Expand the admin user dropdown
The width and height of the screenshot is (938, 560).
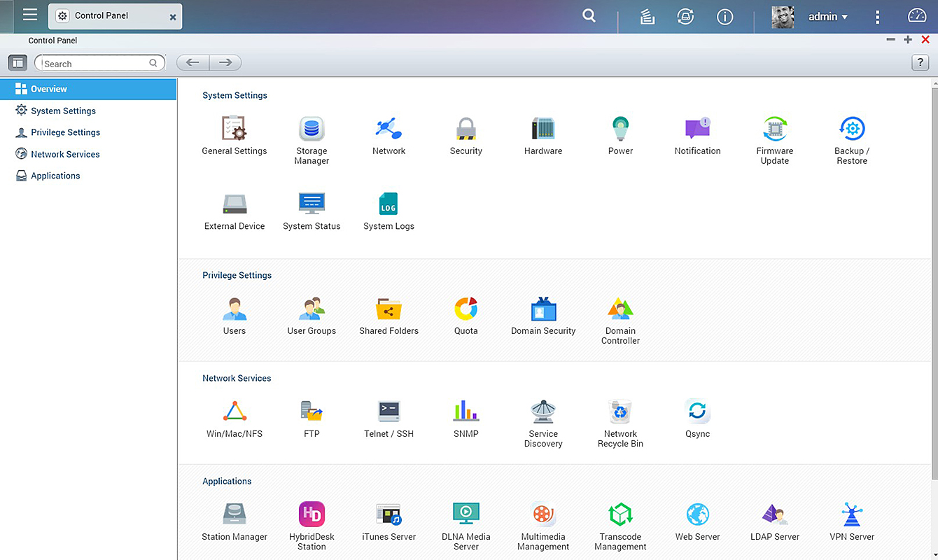[828, 17]
